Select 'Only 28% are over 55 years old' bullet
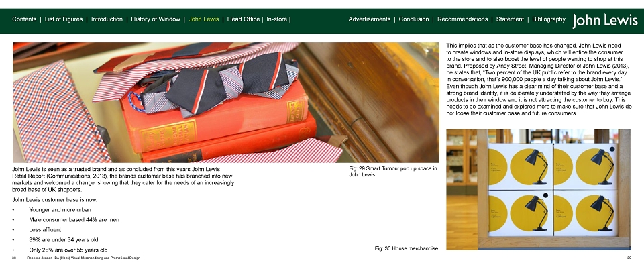Screen dimensions: 644x271 click(x=68, y=250)
